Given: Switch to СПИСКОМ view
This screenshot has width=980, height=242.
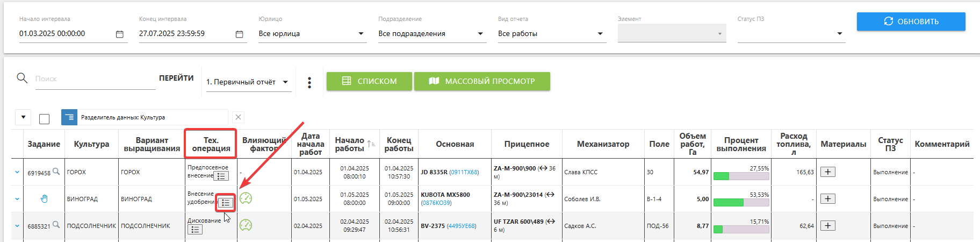Looking at the screenshot, I should 369,81.
